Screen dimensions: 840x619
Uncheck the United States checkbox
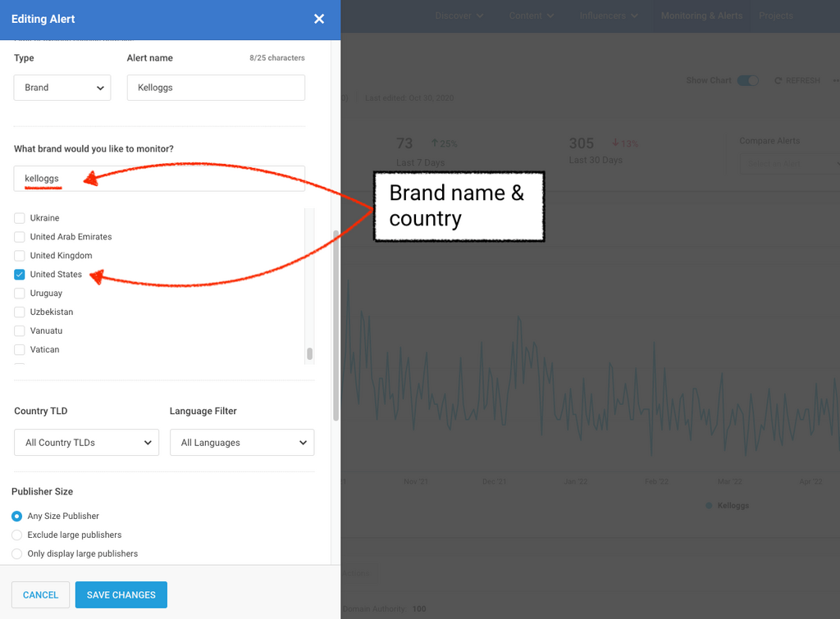coord(20,275)
